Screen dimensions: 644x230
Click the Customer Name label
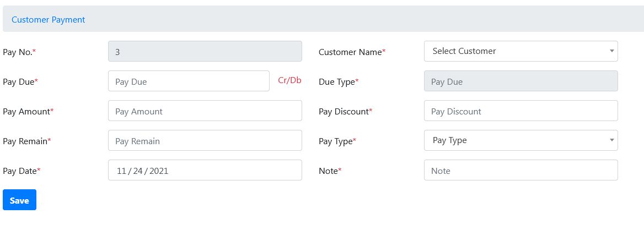coord(352,52)
